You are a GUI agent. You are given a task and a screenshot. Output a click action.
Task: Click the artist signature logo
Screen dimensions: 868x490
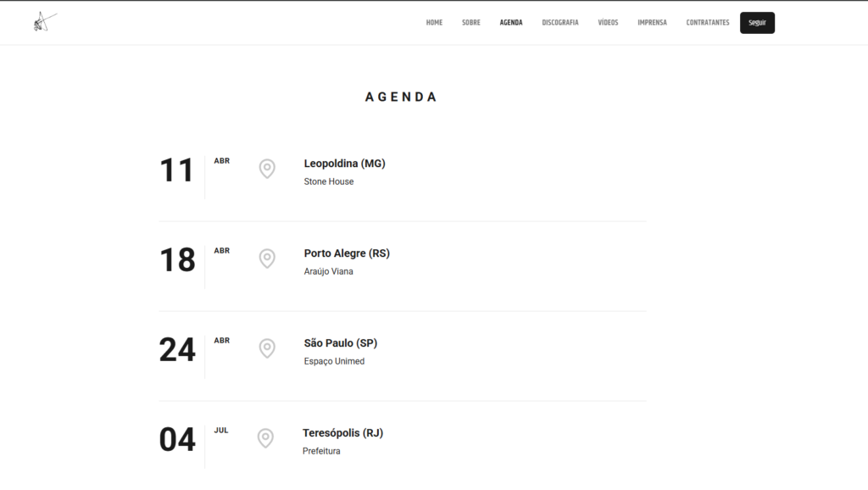(x=44, y=22)
